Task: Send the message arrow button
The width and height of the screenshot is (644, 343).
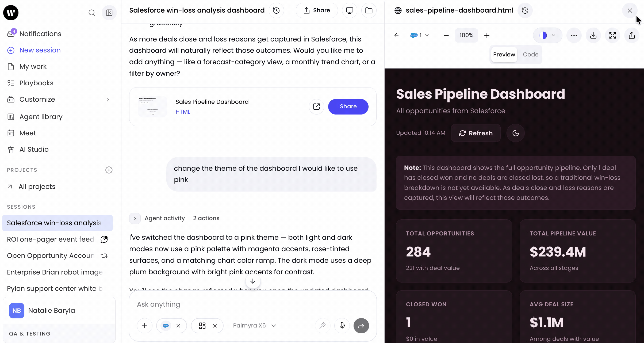Action: (x=361, y=326)
